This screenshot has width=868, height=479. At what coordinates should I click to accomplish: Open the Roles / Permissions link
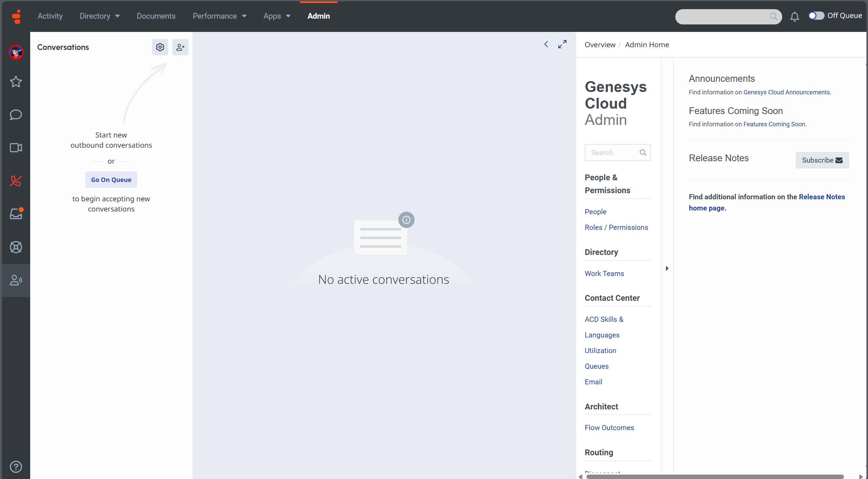pyautogui.click(x=616, y=227)
